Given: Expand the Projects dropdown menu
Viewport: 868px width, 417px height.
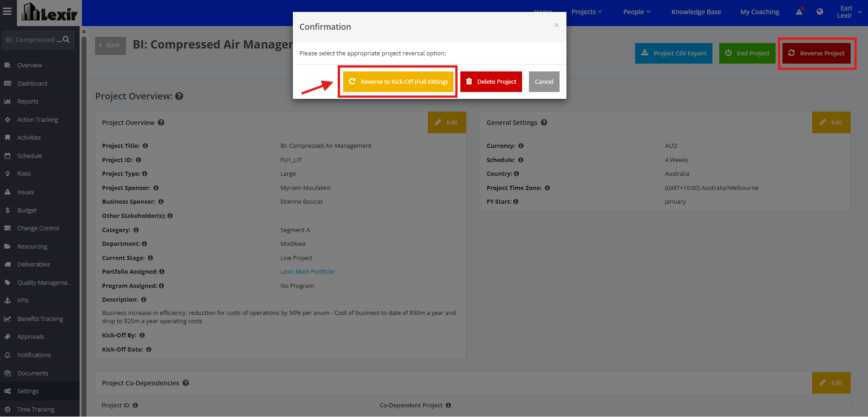Looking at the screenshot, I should click(587, 12).
